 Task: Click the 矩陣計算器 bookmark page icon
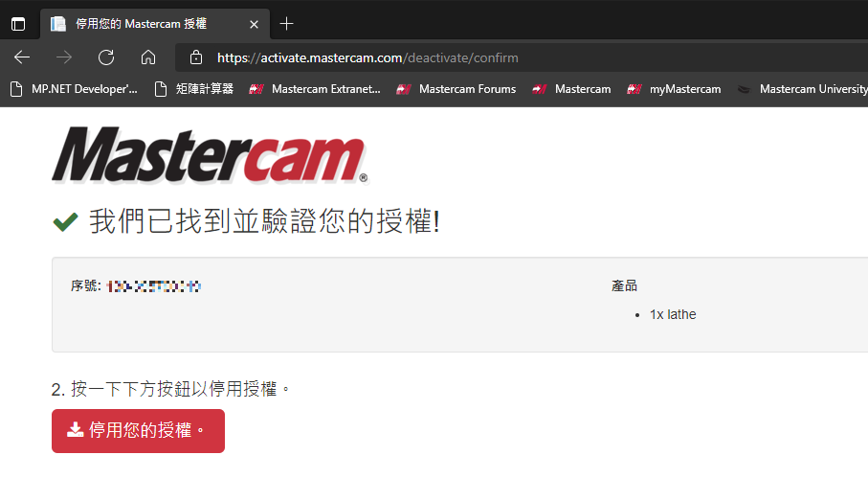point(161,89)
